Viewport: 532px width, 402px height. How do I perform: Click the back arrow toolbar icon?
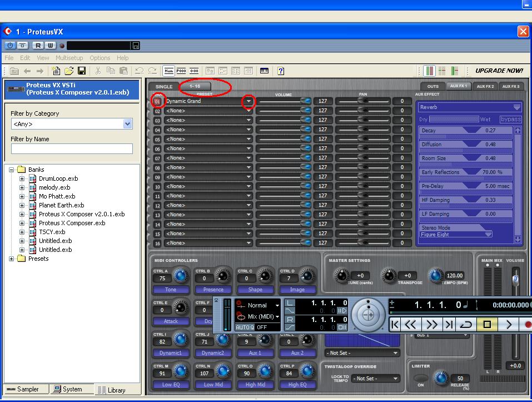[27, 71]
